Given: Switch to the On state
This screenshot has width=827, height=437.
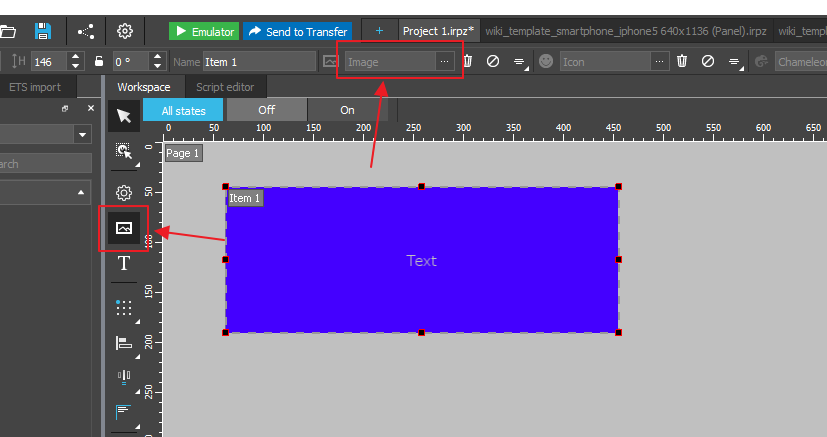Looking at the screenshot, I should coord(347,110).
